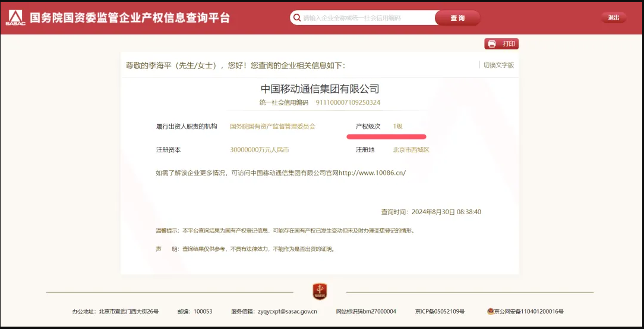Click the 退出 logout button

[x=614, y=18]
